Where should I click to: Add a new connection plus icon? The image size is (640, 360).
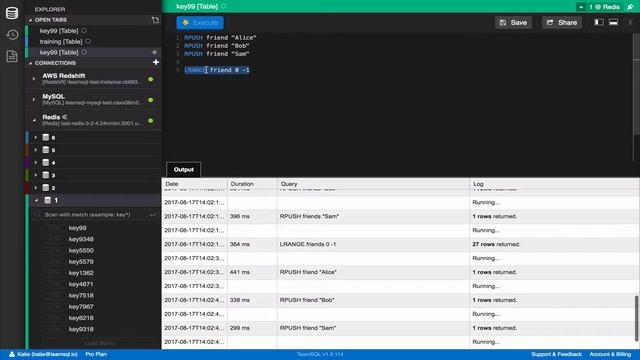[x=156, y=62]
